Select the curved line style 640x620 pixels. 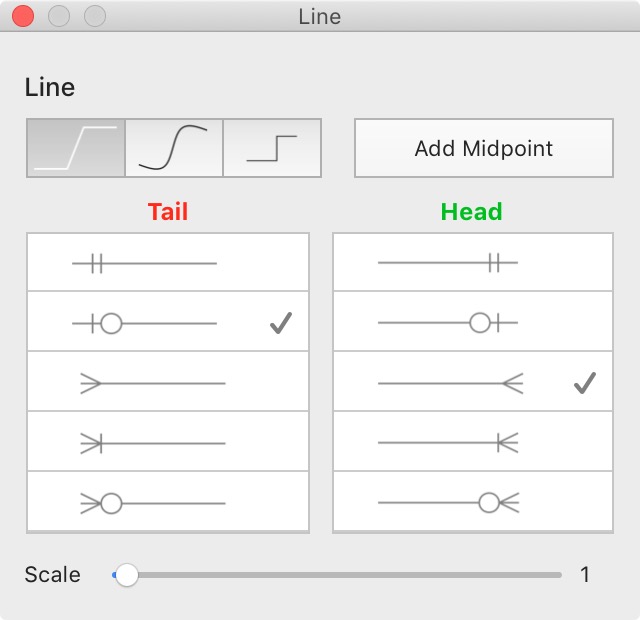[174, 148]
